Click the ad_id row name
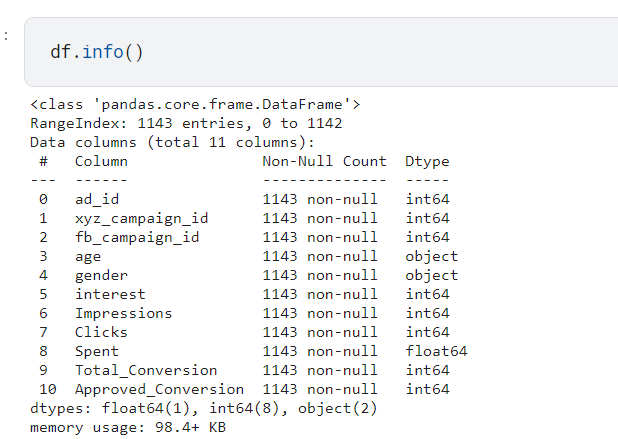This screenshot has width=618, height=439. pyautogui.click(x=97, y=199)
